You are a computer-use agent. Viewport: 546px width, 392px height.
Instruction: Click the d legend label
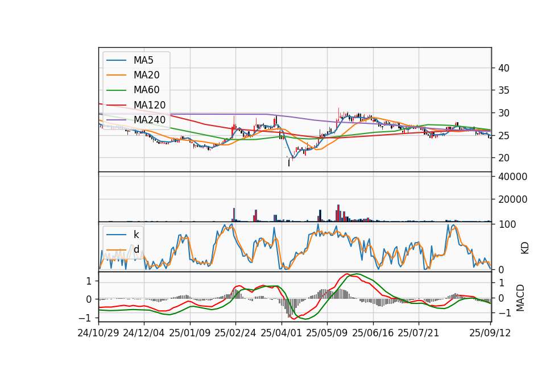pyautogui.click(x=136, y=249)
